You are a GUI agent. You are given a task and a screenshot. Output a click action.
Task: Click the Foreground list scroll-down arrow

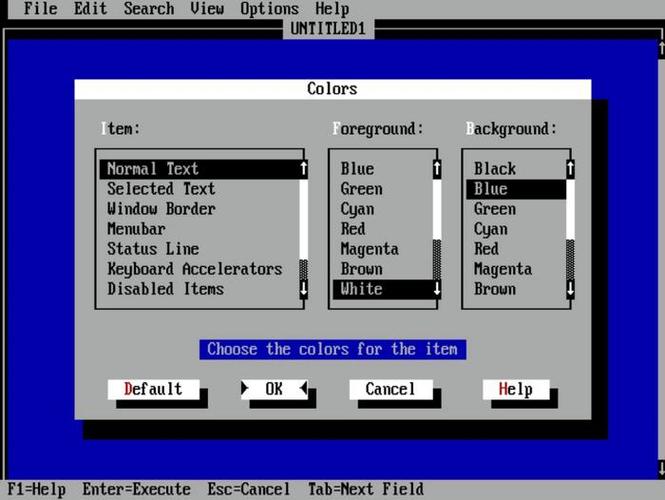point(437,289)
